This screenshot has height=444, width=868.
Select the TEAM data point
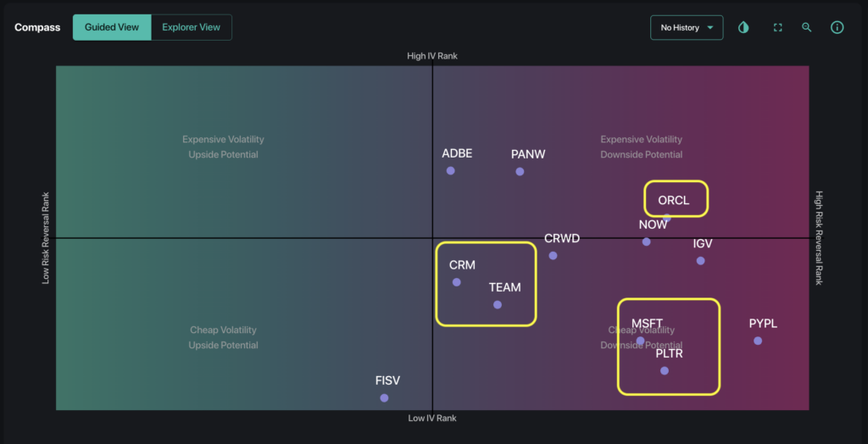[497, 304]
